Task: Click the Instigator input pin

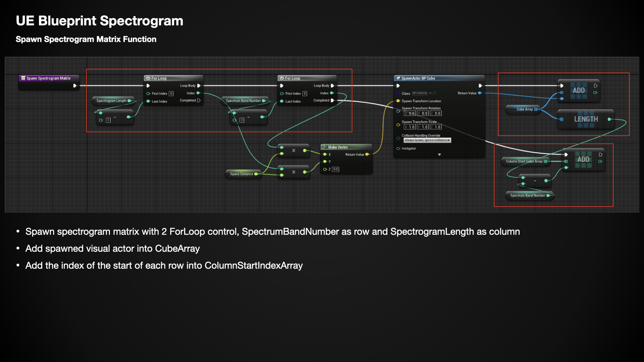Action: click(x=398, y=148)
